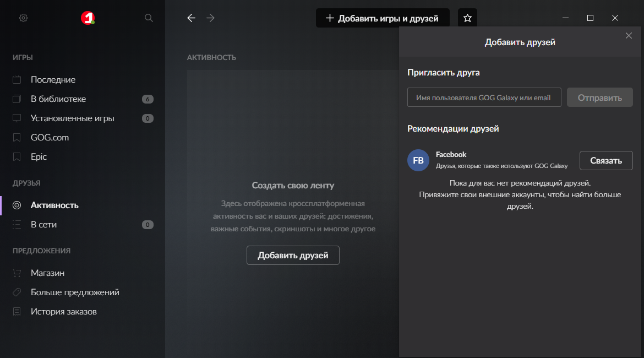Screen dimensions: 644x358
Task: Close the Добавить друзей panel
Action: (x=629, y=36)
